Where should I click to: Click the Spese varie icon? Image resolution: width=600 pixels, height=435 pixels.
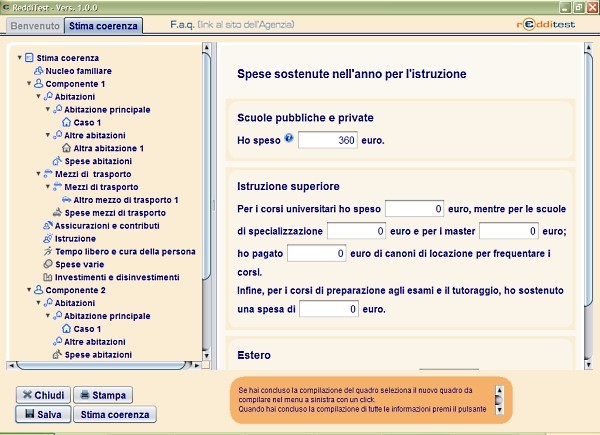(48, 264)
